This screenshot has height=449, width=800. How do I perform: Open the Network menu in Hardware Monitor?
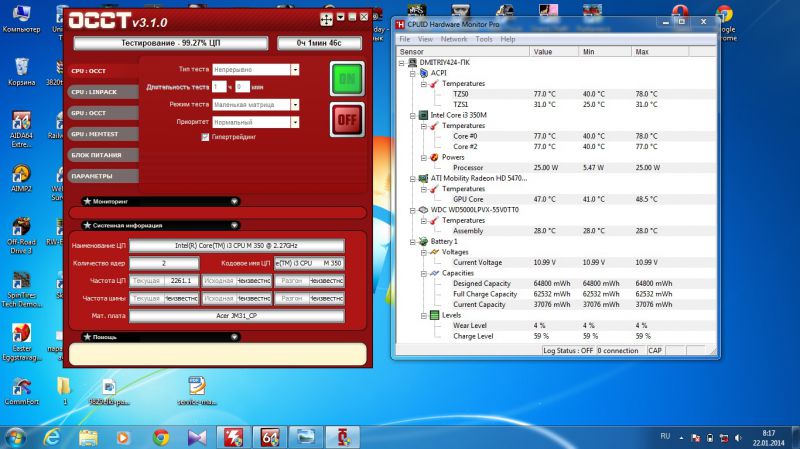tap(454, 39)
